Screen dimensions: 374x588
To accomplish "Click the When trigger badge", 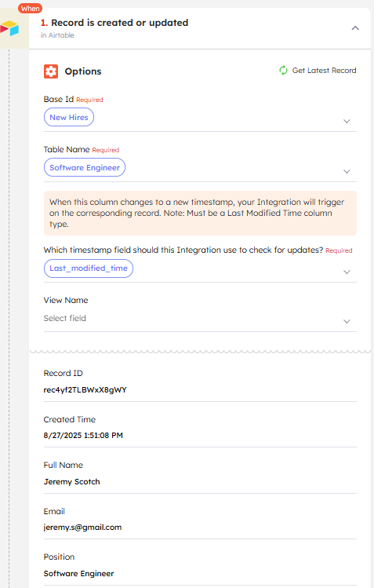I will (x=30, y=9).
